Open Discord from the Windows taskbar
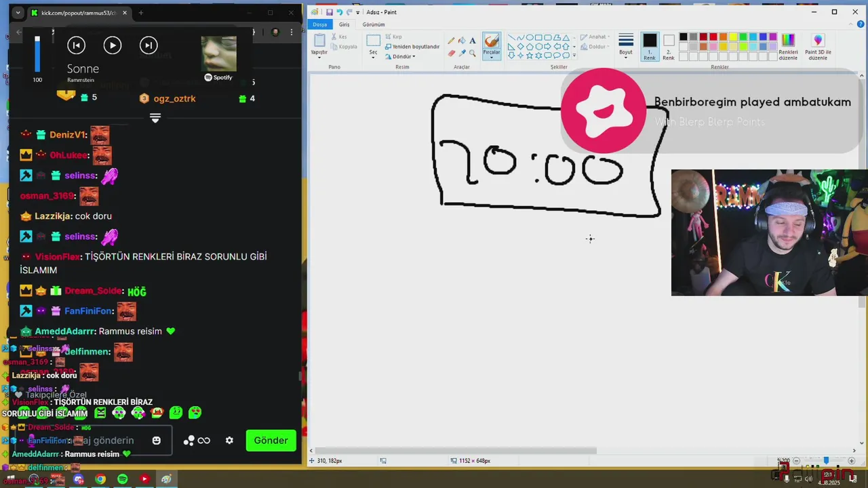The width and height of the screenshot is (868, 488). pos(79,479)
